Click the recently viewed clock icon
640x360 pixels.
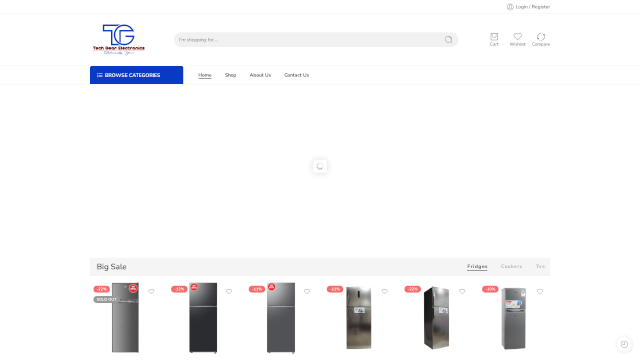tap(624, 344)
